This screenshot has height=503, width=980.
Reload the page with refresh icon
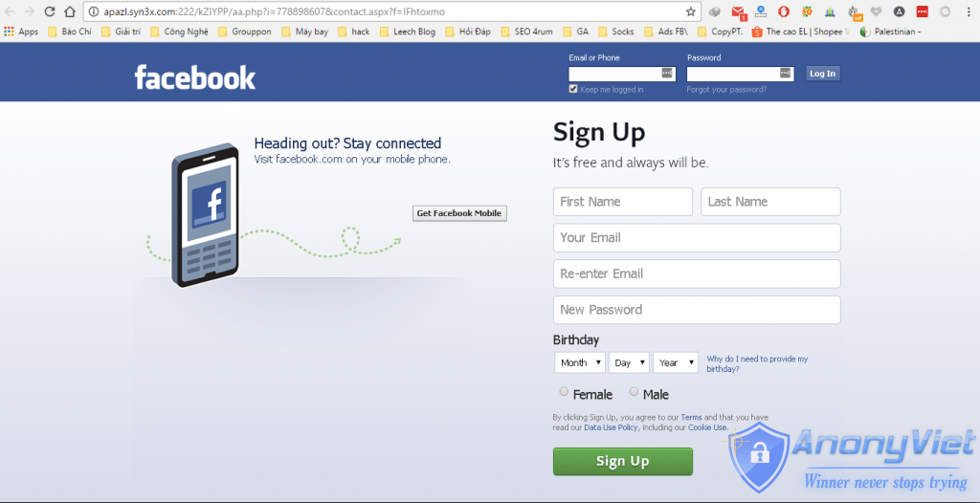(x=50, y=11)
